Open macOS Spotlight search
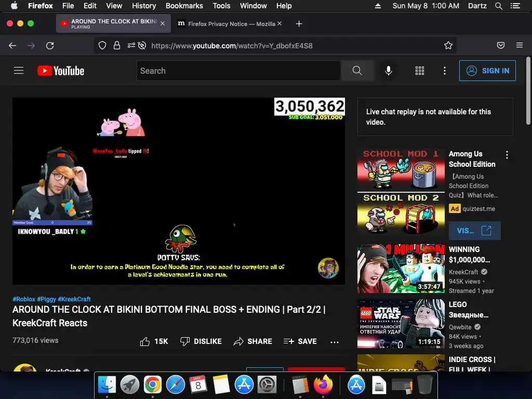The width and height of the screenshot is (532, 399). click(x=498, y=6)
